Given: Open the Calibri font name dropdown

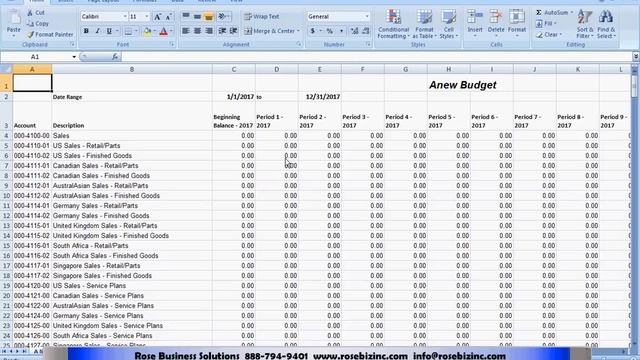Looking at the screenshot, I should click(125, 17).
